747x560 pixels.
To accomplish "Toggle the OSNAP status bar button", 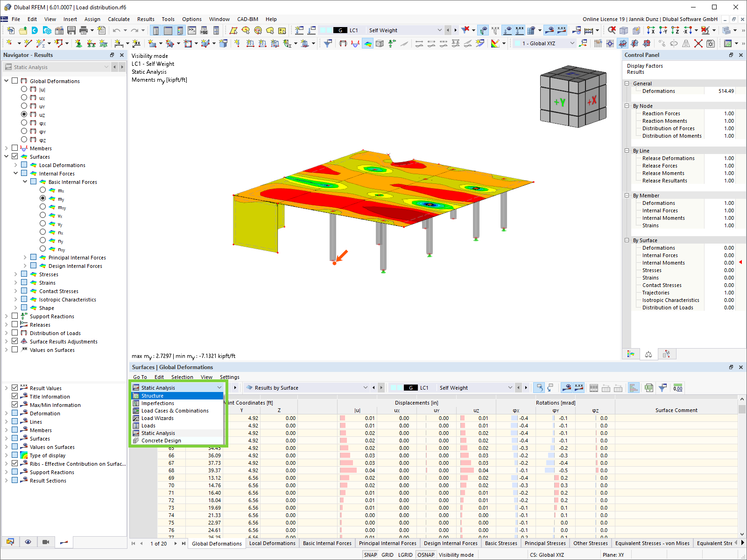I will pyautogui.click(x=426, y=555).
